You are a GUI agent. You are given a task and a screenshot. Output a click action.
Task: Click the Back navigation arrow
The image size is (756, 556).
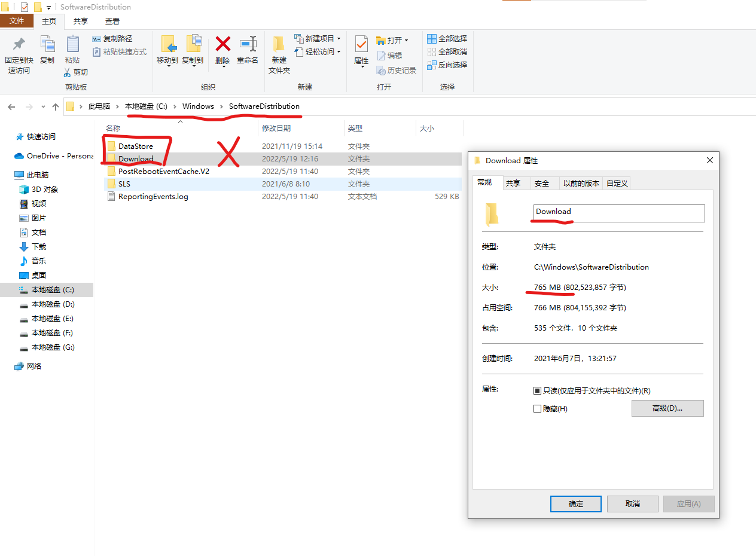coord(11,107)
